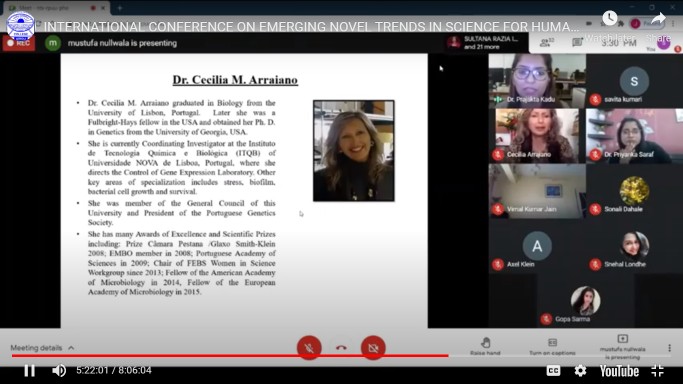This screenshot has width=683, height=384.
Task: Click mustufa nullwala is presenting button
Action: [622, 347]
